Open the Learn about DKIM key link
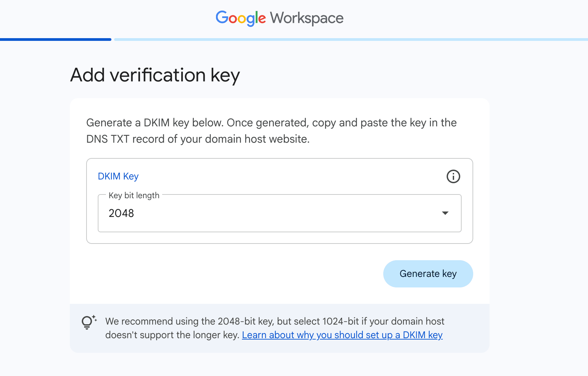The height and width of the screenshot is (376, 588). point(342,335)
